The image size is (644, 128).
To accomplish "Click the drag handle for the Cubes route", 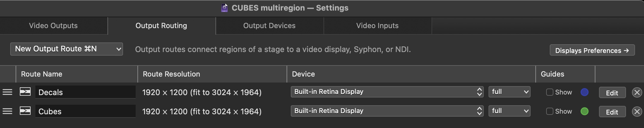I will [x=8, y=111].
